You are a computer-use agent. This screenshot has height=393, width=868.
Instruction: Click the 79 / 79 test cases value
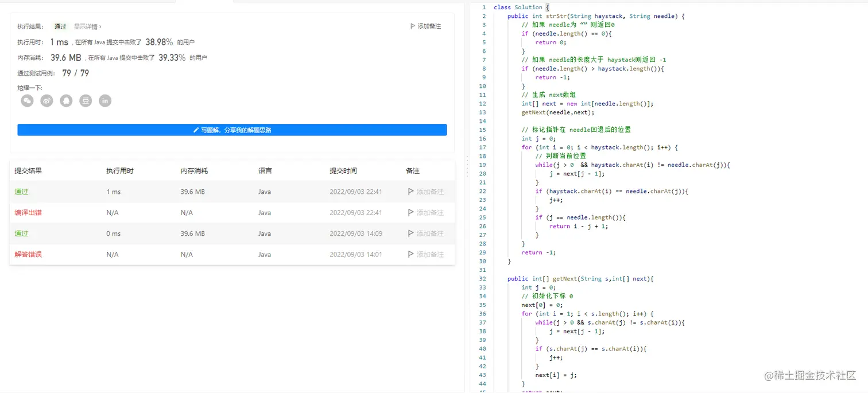[x=76, y=73]
